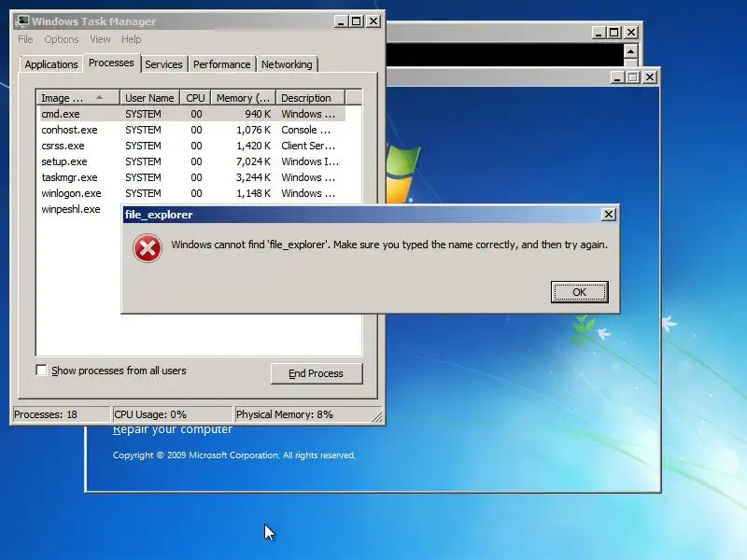Open the Options menu in Task Manager
This screenshot has width=747, height=560.
click(x=61, y=39)
